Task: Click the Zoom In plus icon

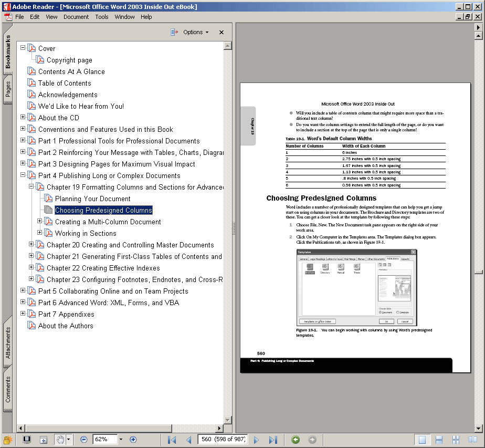Action: (x=133, y=440)
